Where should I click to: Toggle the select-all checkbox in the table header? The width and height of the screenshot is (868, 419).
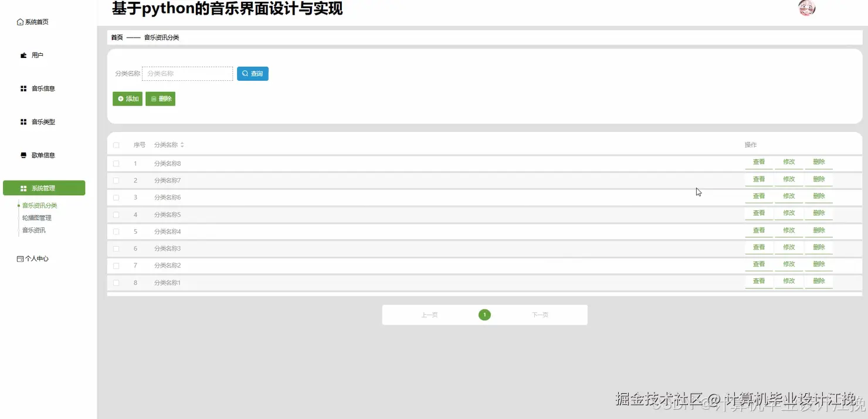[116, 145]
